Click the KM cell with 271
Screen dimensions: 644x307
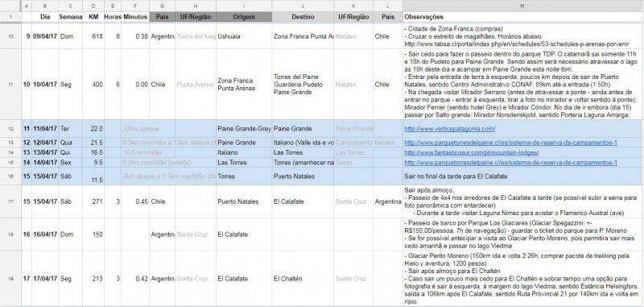[x=93, y=201]
